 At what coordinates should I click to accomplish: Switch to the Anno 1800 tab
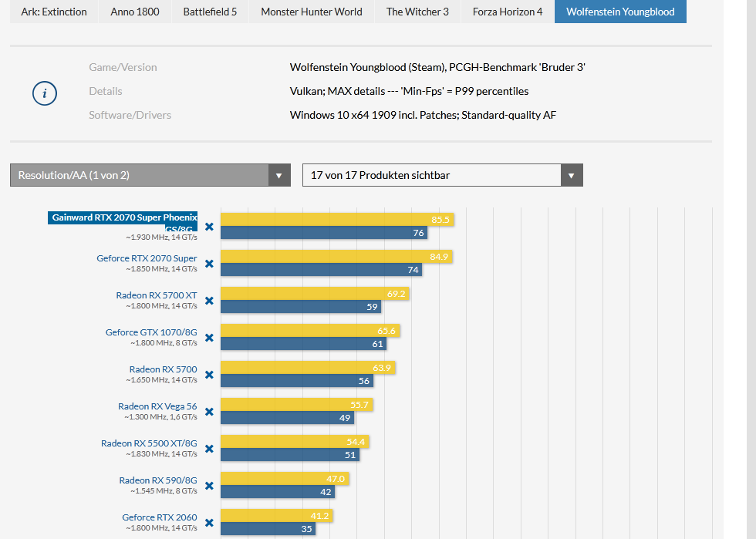click(x=135, y=12)
